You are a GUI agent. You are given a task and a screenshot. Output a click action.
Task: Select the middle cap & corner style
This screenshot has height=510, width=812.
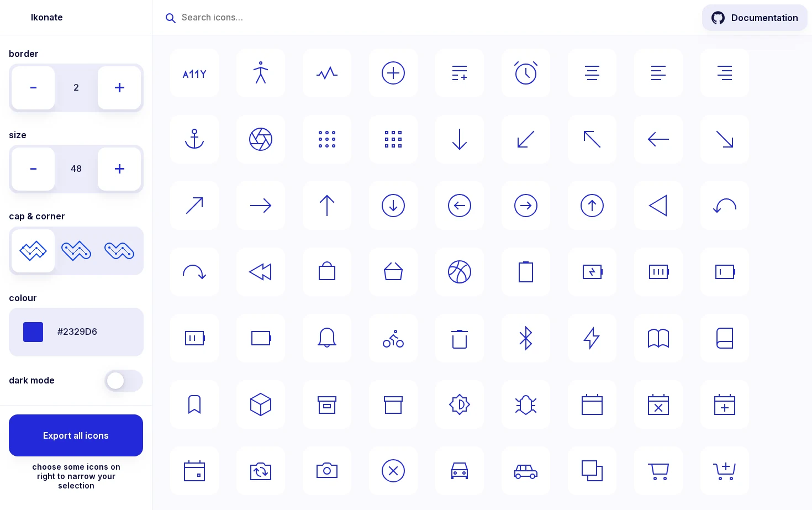pyautogui.click(x=76, y=251)
